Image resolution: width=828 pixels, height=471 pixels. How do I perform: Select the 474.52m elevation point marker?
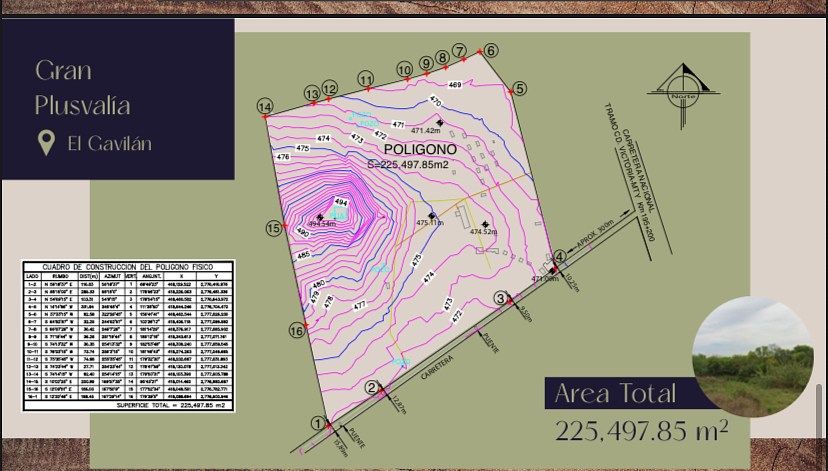pyautogui.click(x=486, y=224)
